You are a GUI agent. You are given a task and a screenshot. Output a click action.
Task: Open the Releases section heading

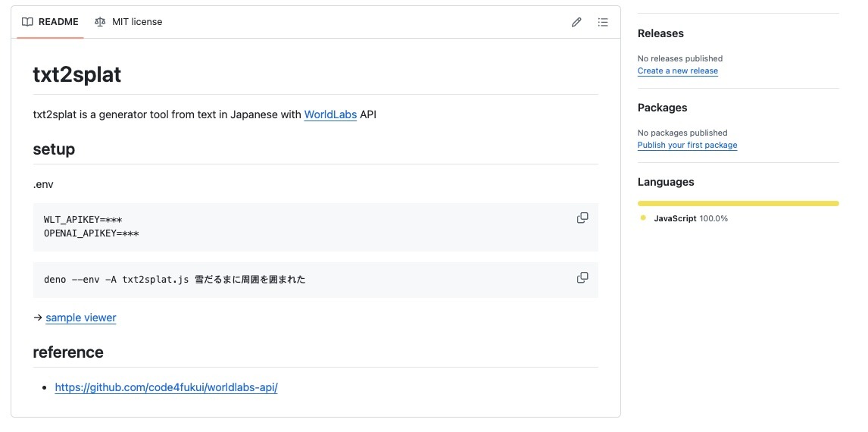(660, 33)
